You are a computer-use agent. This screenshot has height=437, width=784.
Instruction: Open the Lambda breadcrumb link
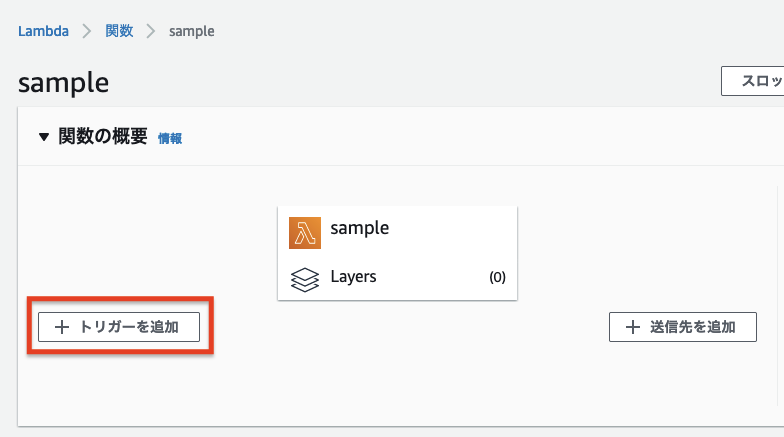[43, 31]
